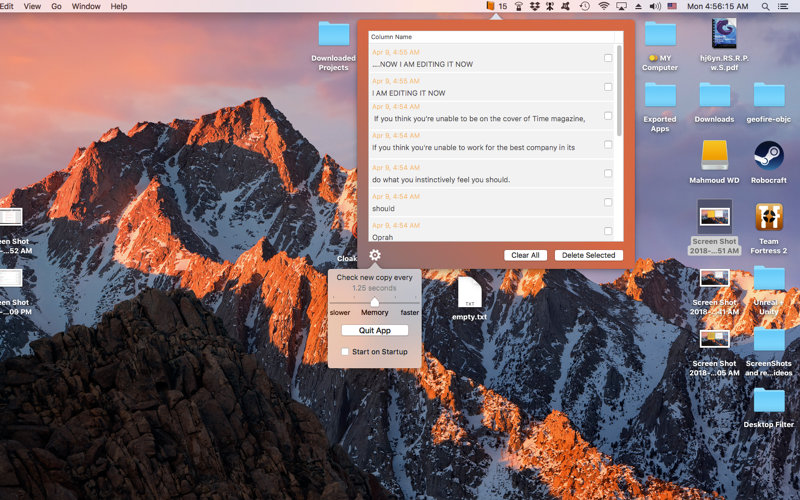Enable the Start on Startup checkbox
This screenshot has height=500, width=800.
click(x=345, y=352)
